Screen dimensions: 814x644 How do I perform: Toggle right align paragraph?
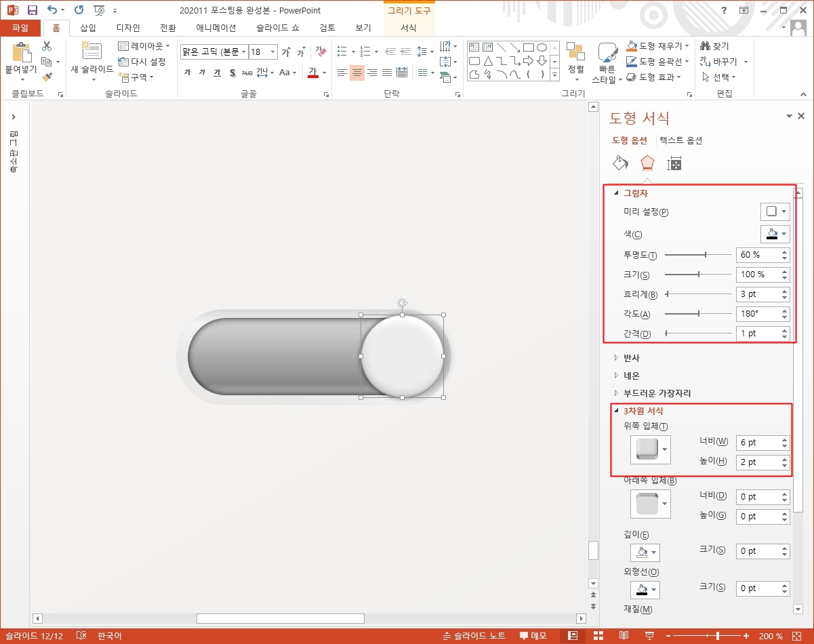[x=372, y=73]
